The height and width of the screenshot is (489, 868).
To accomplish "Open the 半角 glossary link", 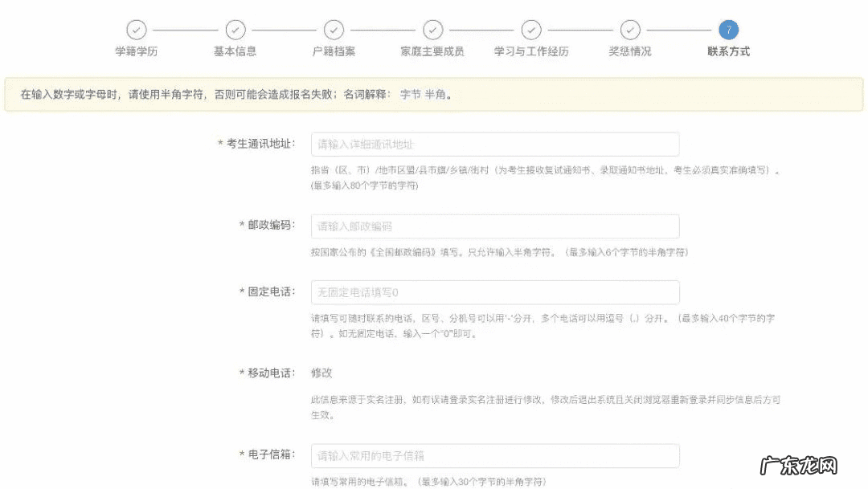I will point(435,94).
